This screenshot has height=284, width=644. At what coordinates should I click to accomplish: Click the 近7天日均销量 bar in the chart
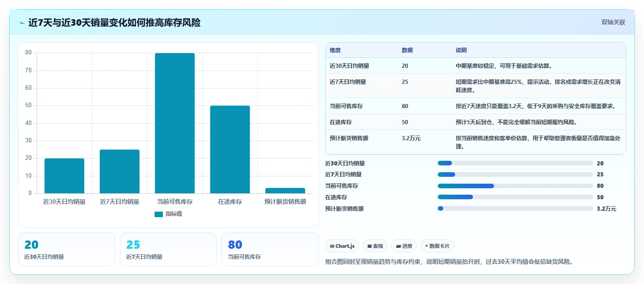tap(119, 171)
